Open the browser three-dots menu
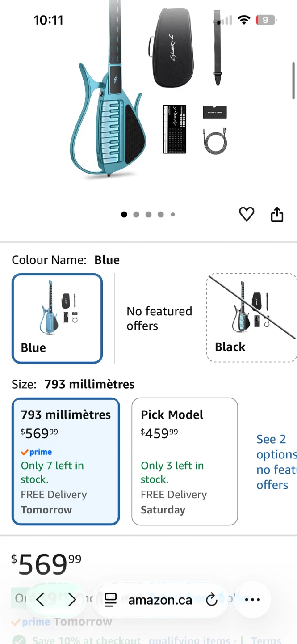The height and width of the screenshot is (644, 297). pos(252,600)
